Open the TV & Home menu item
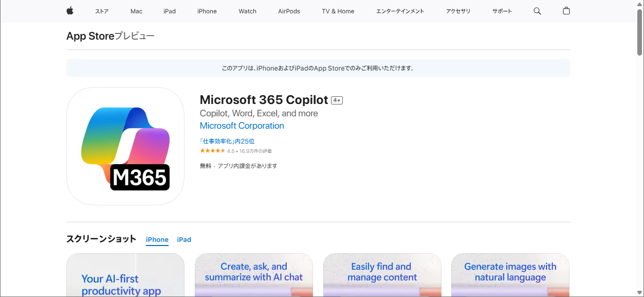Viewport: 644px width, 297px height. 338,11
